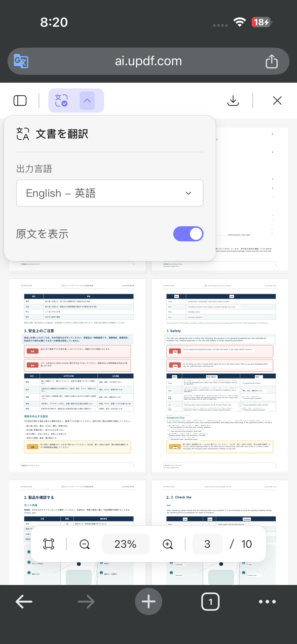
Task: Click the 文書を翻訳 panel title
Action: pyautogui.click(x=62, y=134)
